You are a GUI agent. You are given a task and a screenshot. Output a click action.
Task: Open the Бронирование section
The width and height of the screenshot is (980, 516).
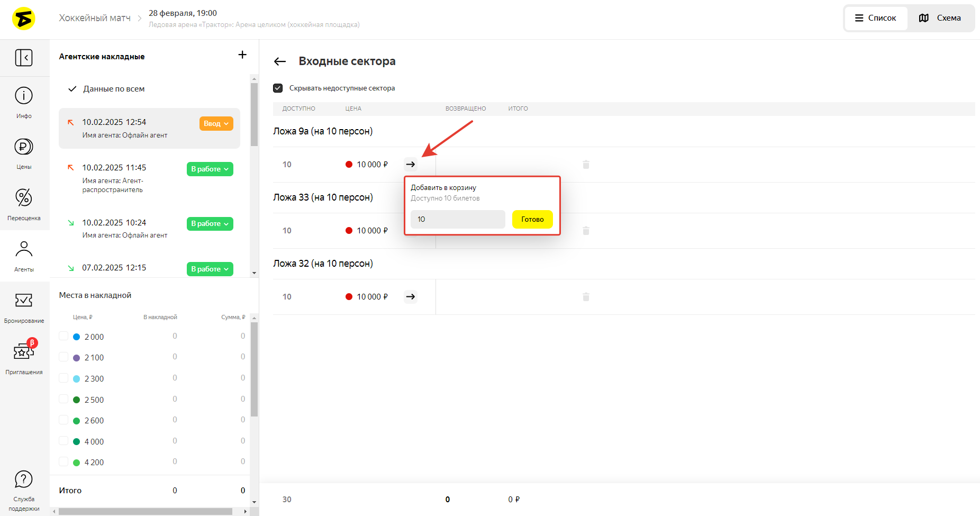(x=24, y=307)
